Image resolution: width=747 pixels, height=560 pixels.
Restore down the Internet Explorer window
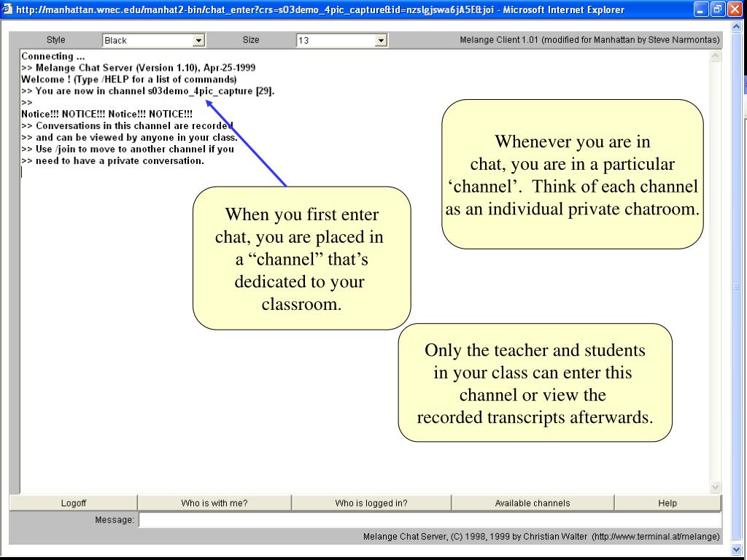pos(718,9)
